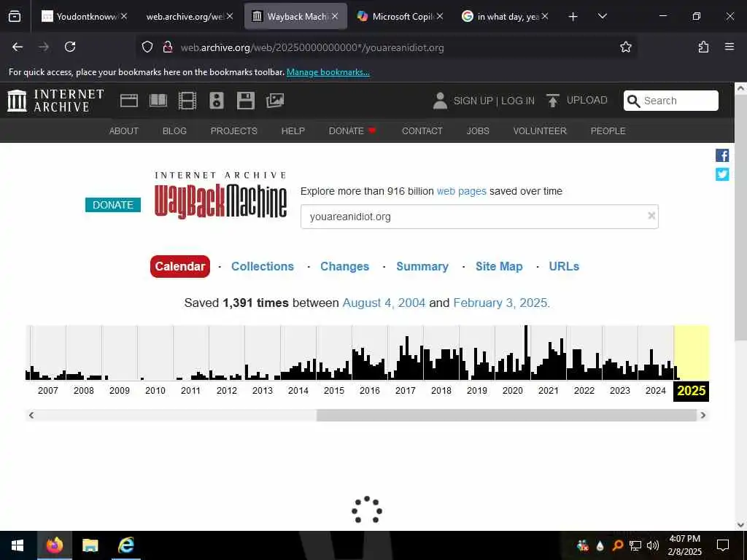Open the Collections view
Screen dimensions: 747x560
pos(263,266)
